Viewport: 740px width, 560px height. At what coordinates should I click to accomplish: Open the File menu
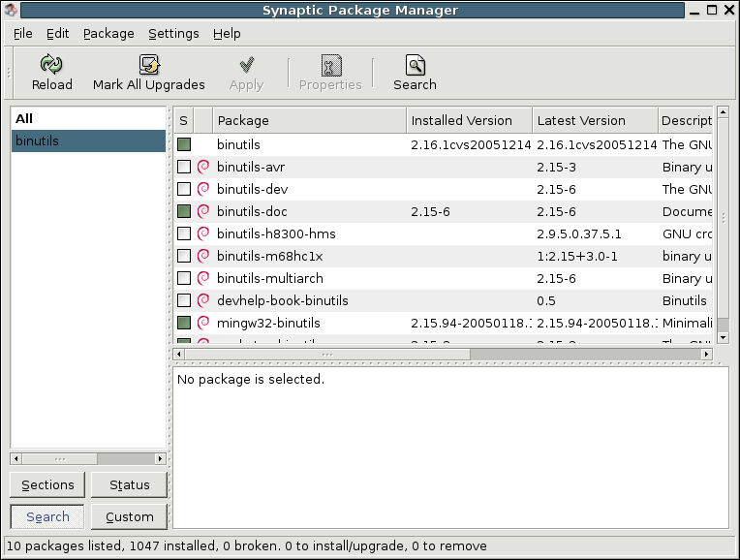pos(22,34)
